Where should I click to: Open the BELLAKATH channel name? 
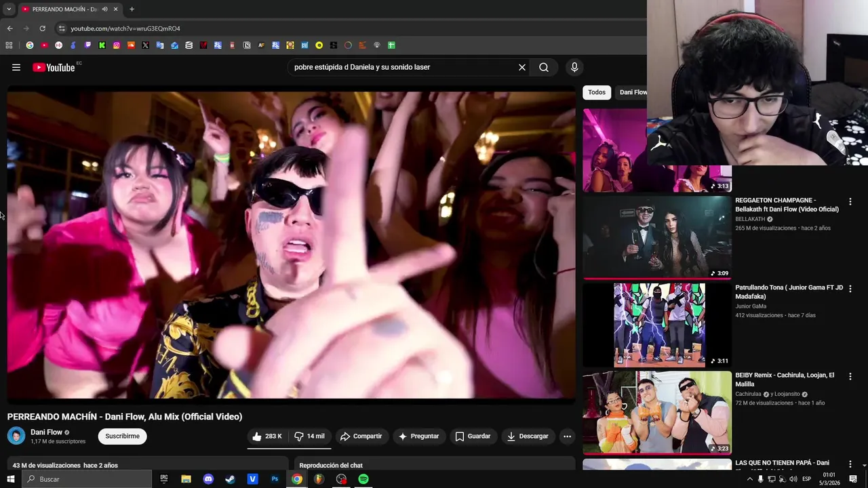750,219
